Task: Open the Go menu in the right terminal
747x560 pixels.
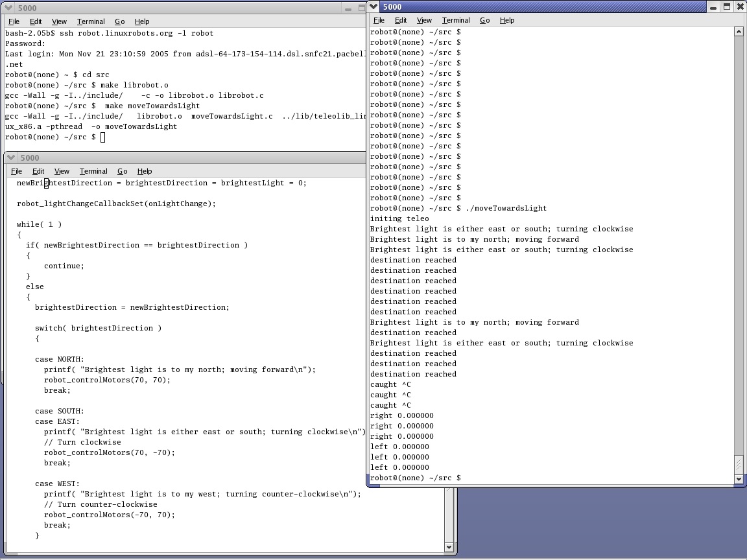Action: click(484, 20)
